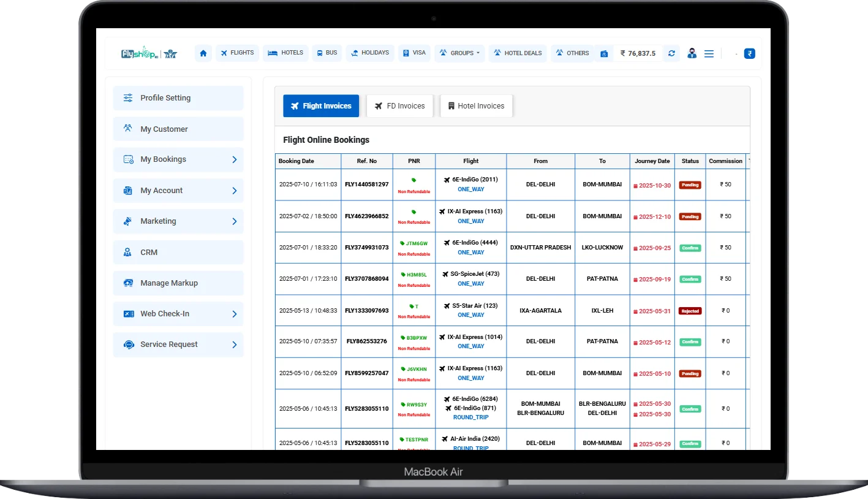Click the Home icon in top navigation
The width and height of the screenshot is (868, 499).
[x=203, y=53]
